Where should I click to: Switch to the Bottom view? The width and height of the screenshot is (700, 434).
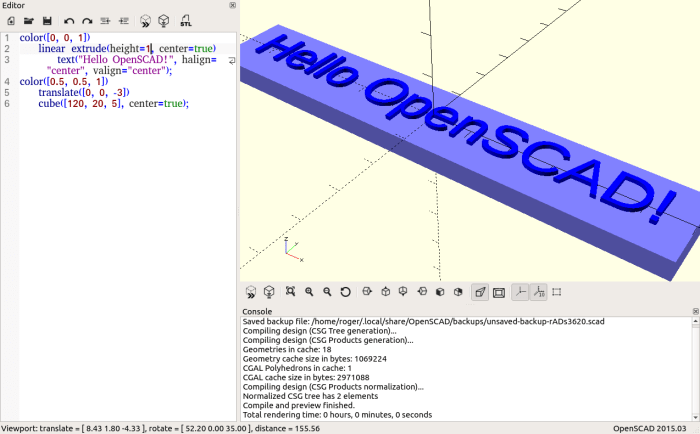(x=403, y=292)
